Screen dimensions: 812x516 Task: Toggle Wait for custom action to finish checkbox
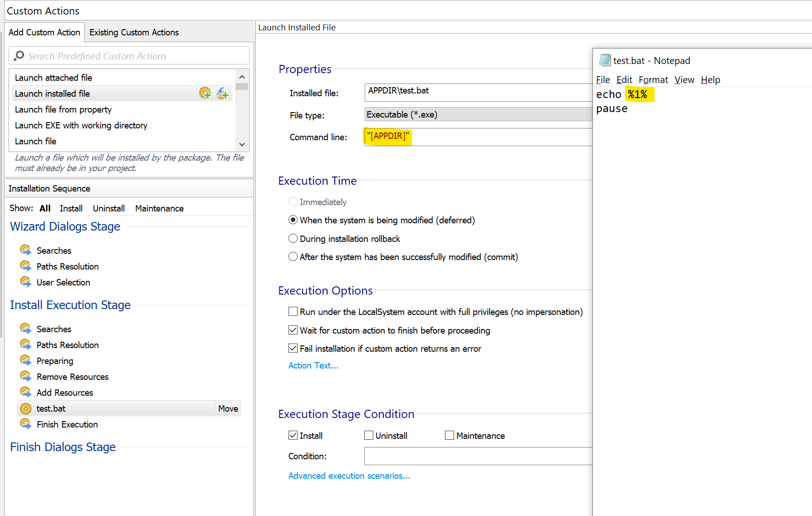293,330
